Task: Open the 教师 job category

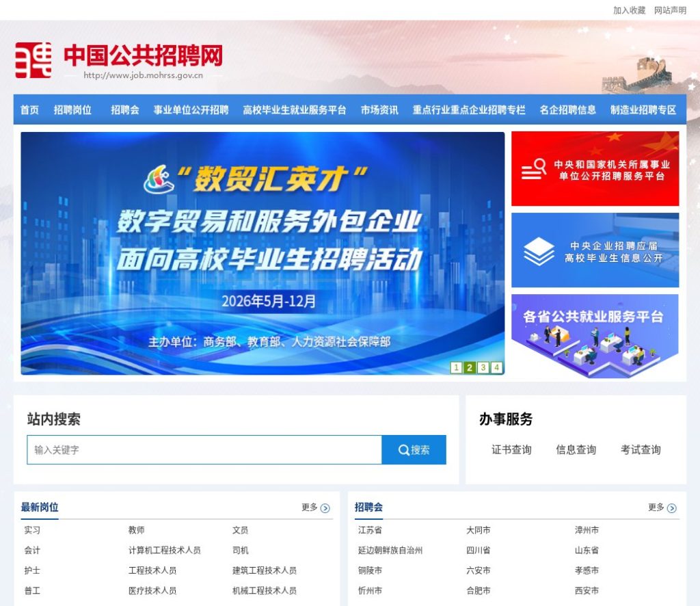Action: [x=137, y=530]
